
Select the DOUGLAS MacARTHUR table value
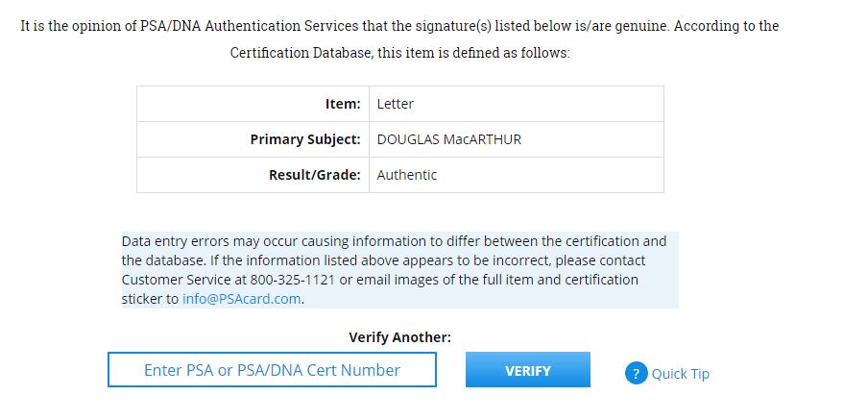[449, 139]
